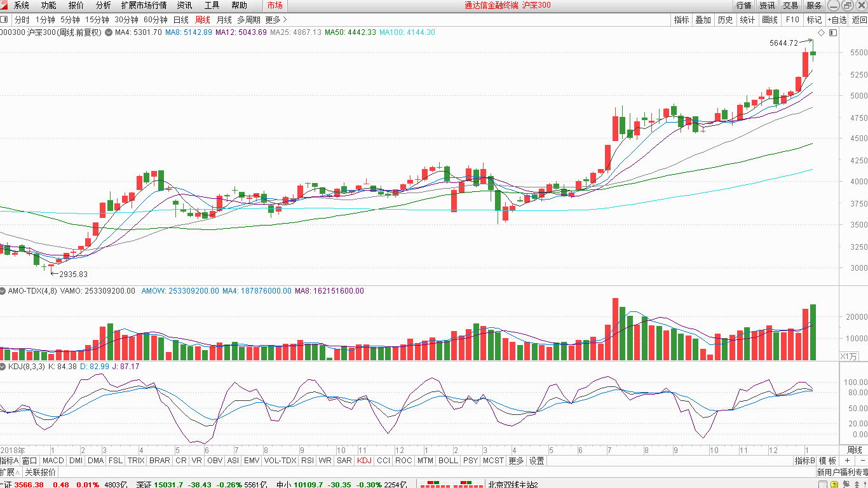Switch to 分时 chart period
Image resolution: width=868 pixels, height=488 pixels.
pos(22,20)
